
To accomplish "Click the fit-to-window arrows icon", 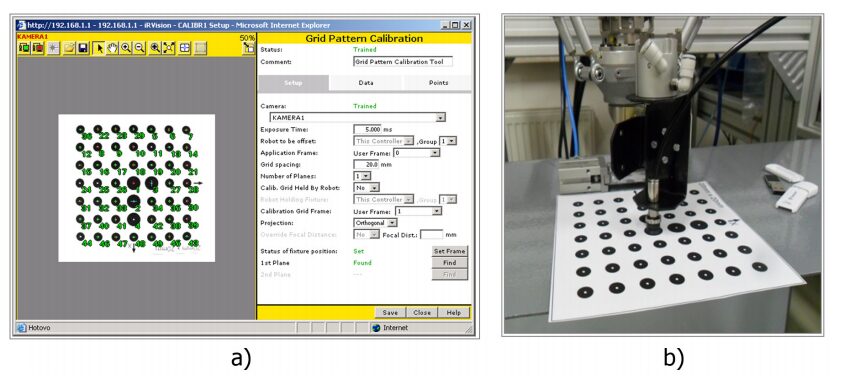I will point(169,48).
